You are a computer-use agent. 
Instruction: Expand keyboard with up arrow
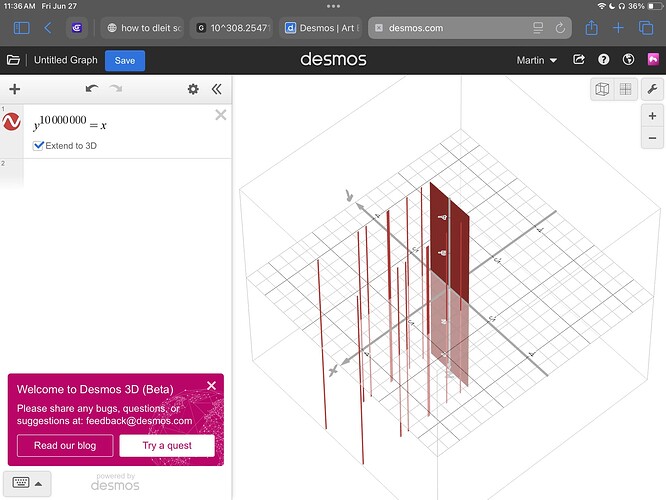click(x=38, y=483)
